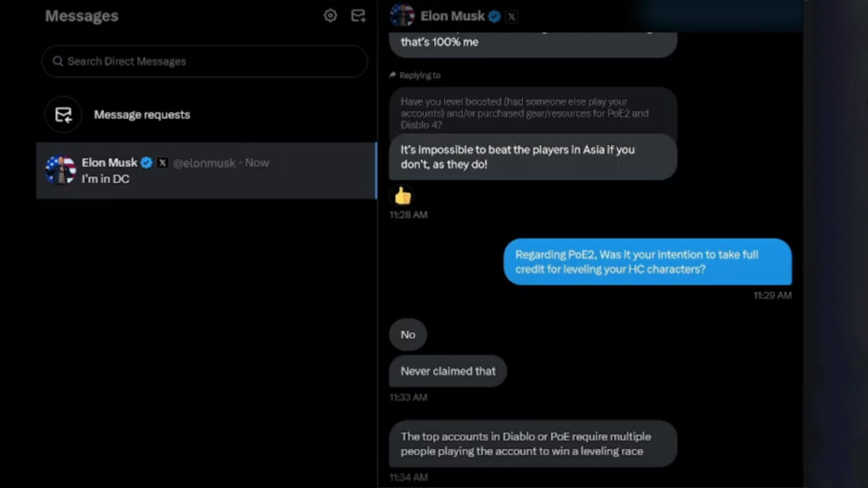Select the blue "Regarding PoE2" sent message
The height and width of the screenshot is (488, 868).
[x=648, y=261]
